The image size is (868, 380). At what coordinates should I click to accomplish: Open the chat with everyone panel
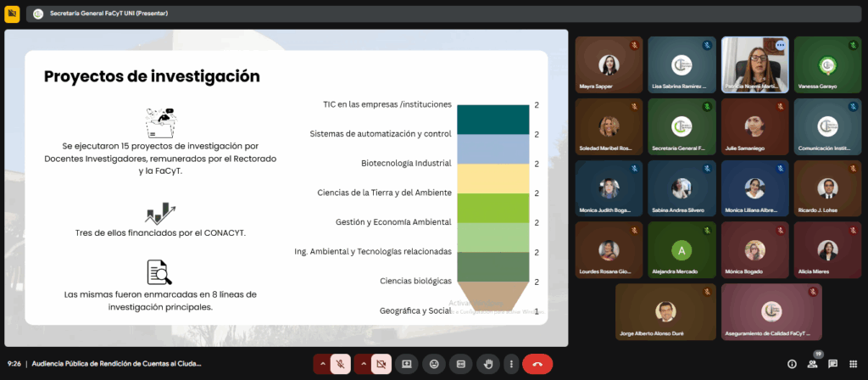833,364
